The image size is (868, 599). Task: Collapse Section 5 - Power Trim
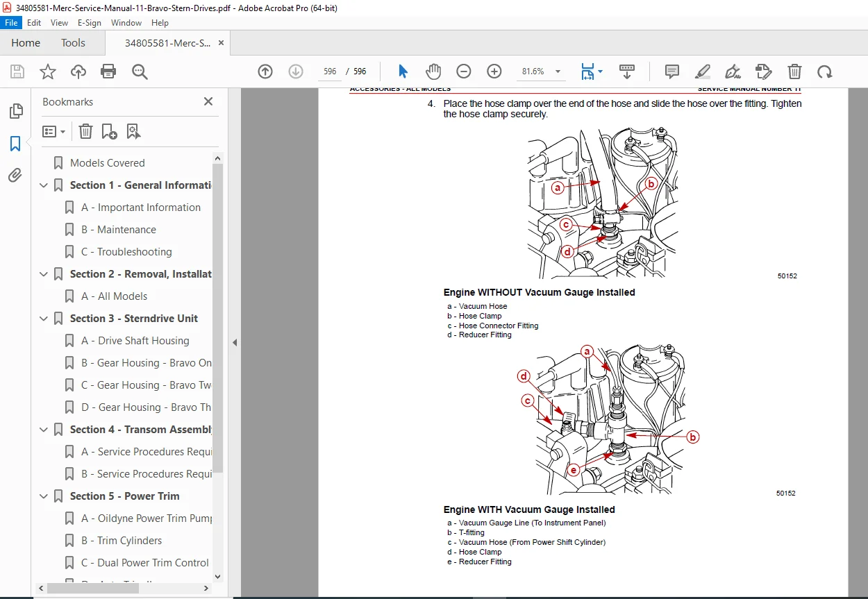[x=44, y=496]
